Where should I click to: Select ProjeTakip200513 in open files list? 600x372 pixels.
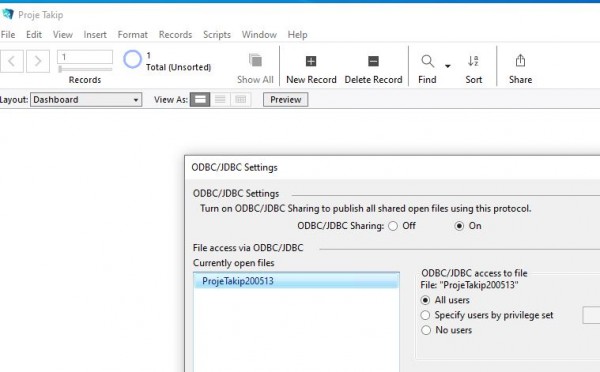(x=297, y=281)
